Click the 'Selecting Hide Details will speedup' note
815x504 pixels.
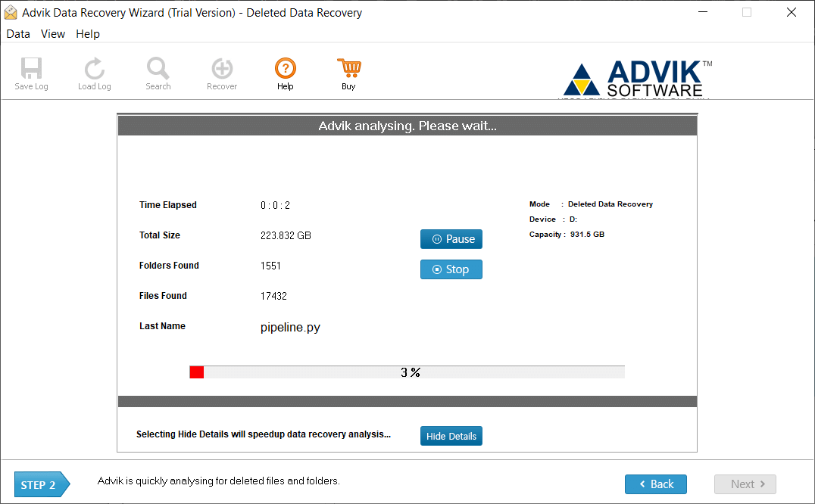[264, 434]
